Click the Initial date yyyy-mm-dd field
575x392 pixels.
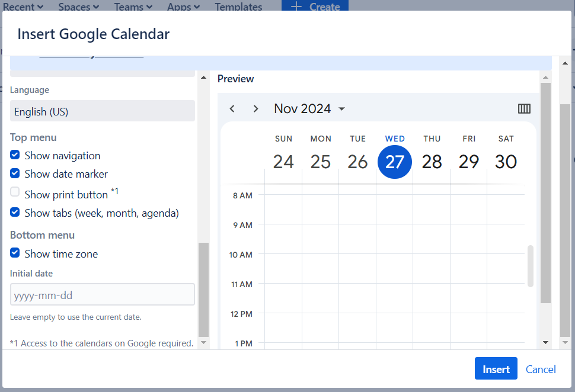click(x=102, y=294)
